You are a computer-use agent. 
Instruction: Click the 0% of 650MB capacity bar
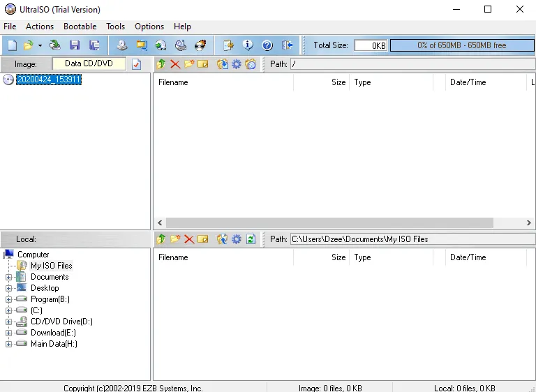pos(462,45)
